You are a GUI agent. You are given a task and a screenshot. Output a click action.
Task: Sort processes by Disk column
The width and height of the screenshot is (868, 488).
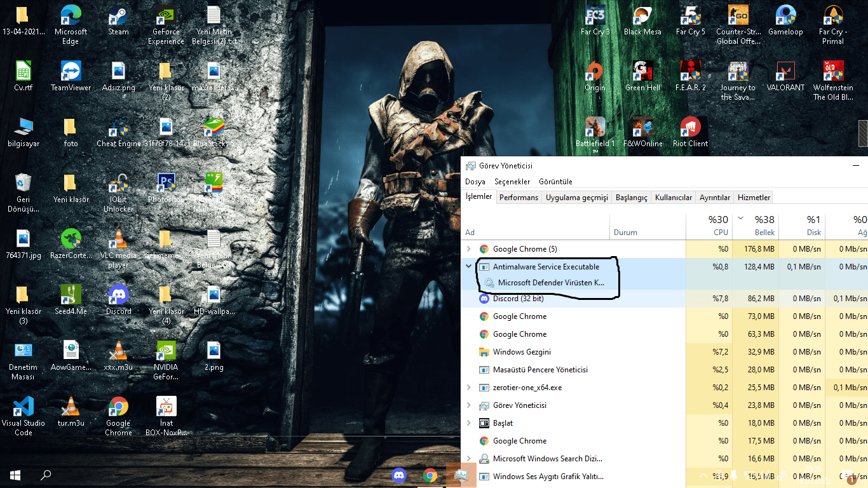pos(803,226)
